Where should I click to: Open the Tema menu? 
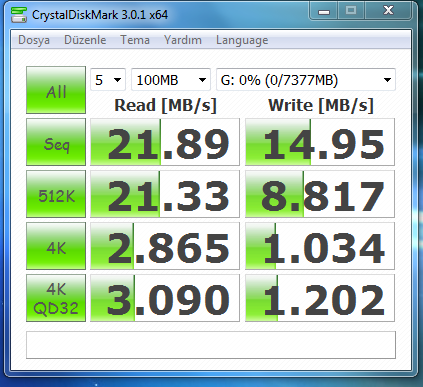pos(135,40)
